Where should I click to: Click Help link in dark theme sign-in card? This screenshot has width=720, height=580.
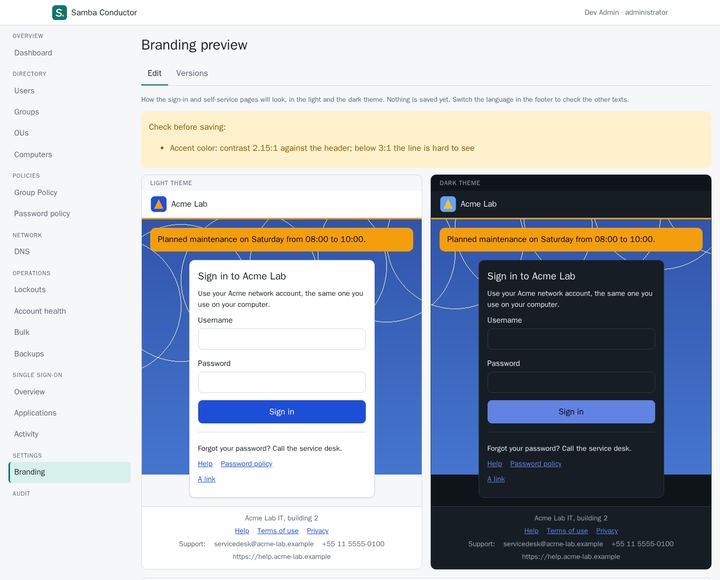tap(495, 464)
